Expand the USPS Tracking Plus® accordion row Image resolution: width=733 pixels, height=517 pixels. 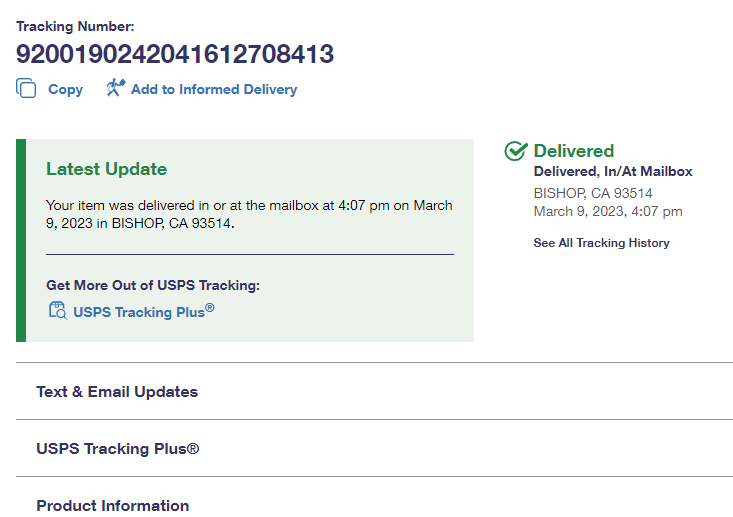118,449
